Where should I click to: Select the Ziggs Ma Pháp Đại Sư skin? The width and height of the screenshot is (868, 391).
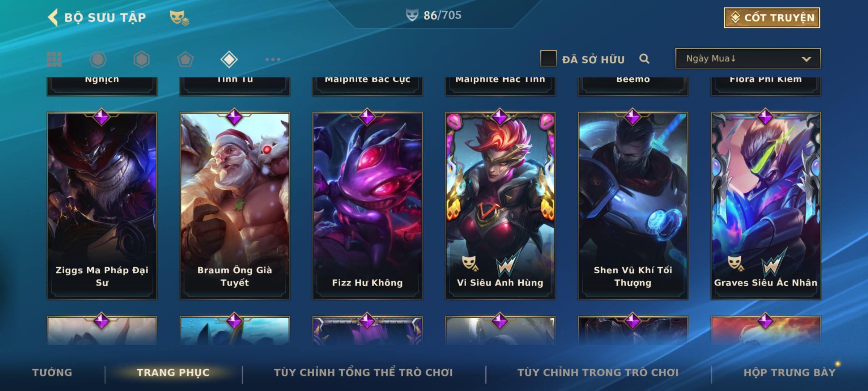[x=102, y=206]
